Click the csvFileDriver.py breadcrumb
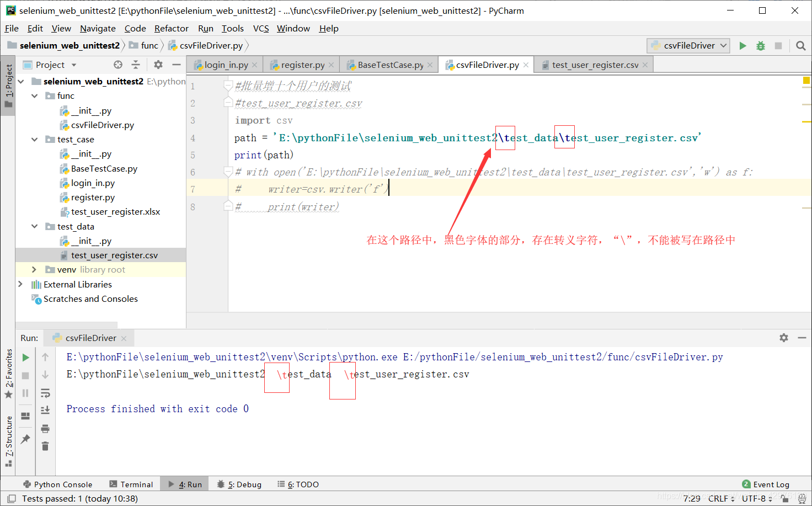The height and width of the screenshot is (506, 812). point(206,46)
